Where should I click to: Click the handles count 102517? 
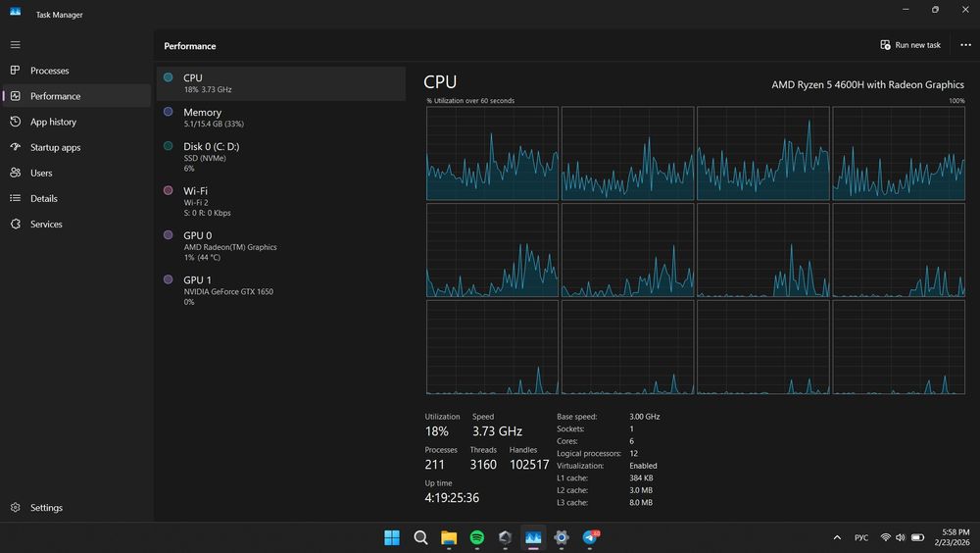click(x=529, y=464)
